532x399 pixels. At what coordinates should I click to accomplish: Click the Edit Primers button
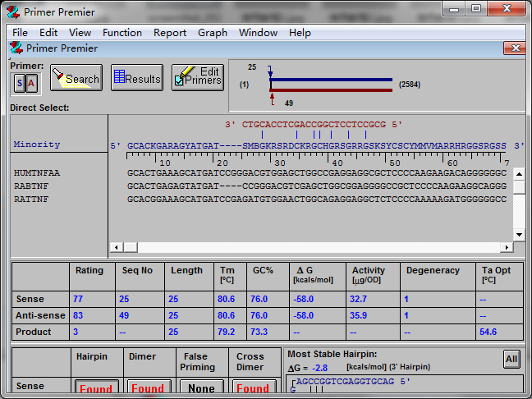198,77
